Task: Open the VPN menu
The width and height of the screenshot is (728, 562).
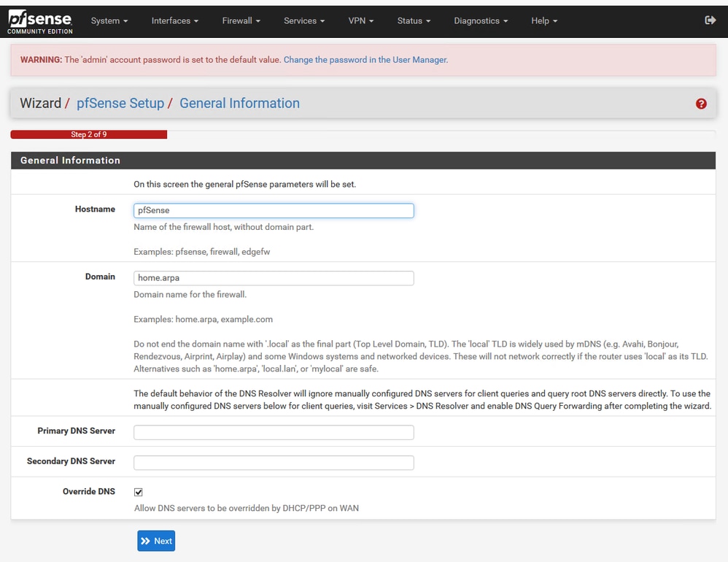Action: (361, 21)
